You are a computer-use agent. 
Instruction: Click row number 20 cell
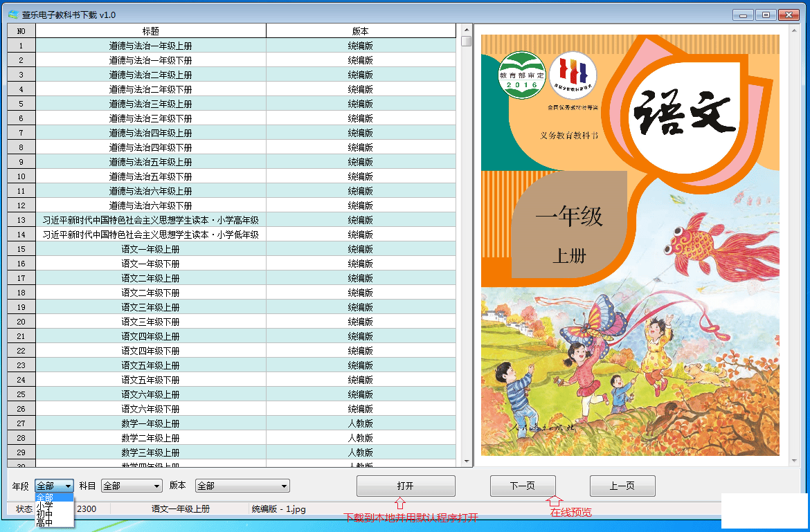(x=21, y=322)
